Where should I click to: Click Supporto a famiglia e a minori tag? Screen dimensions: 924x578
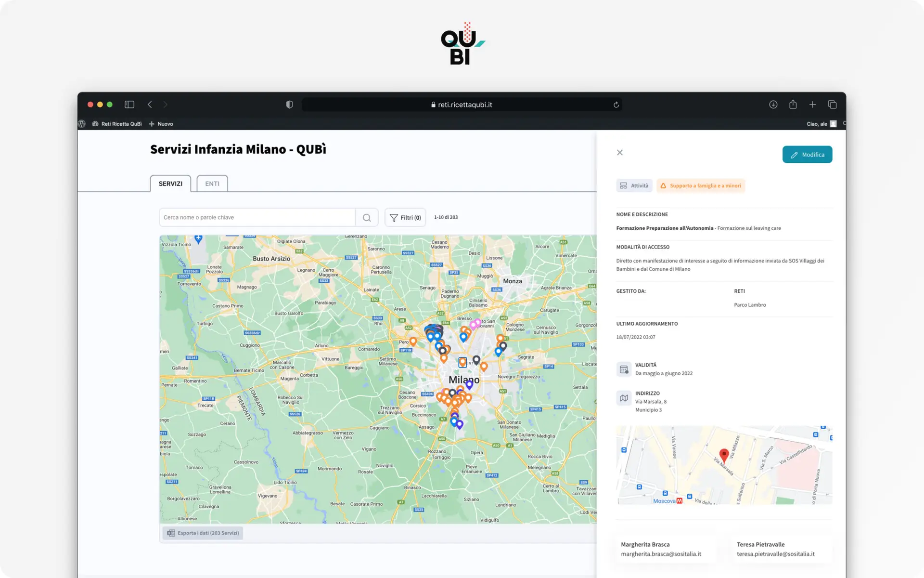700,186
